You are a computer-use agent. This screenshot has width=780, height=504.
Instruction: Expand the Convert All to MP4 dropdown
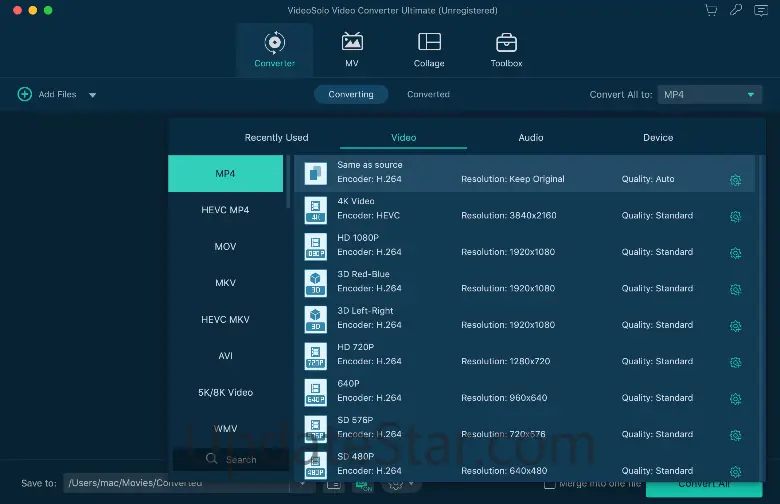pos(710,94)
